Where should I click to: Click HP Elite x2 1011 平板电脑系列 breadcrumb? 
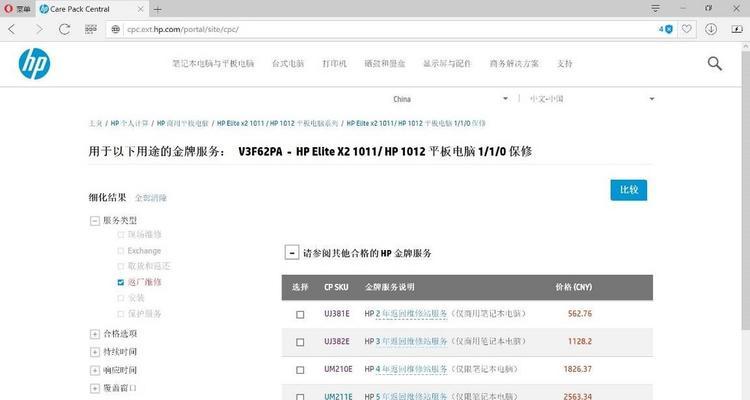tap(277, 123)
